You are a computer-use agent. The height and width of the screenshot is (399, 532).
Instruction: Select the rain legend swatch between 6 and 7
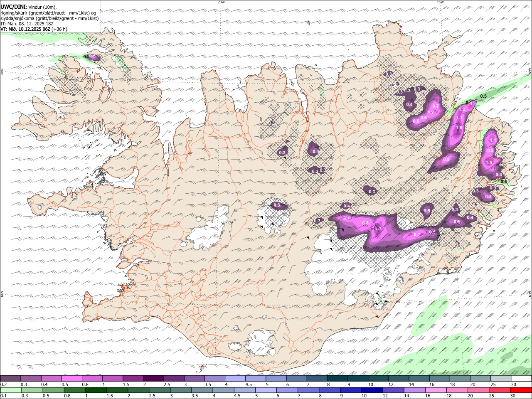(287, 390)
